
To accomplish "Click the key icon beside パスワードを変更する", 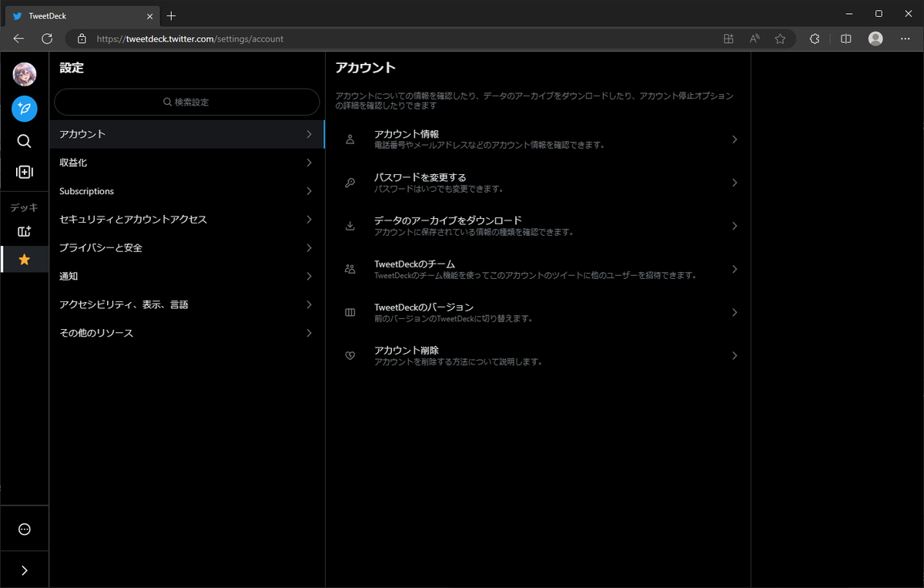I will 350,183.
